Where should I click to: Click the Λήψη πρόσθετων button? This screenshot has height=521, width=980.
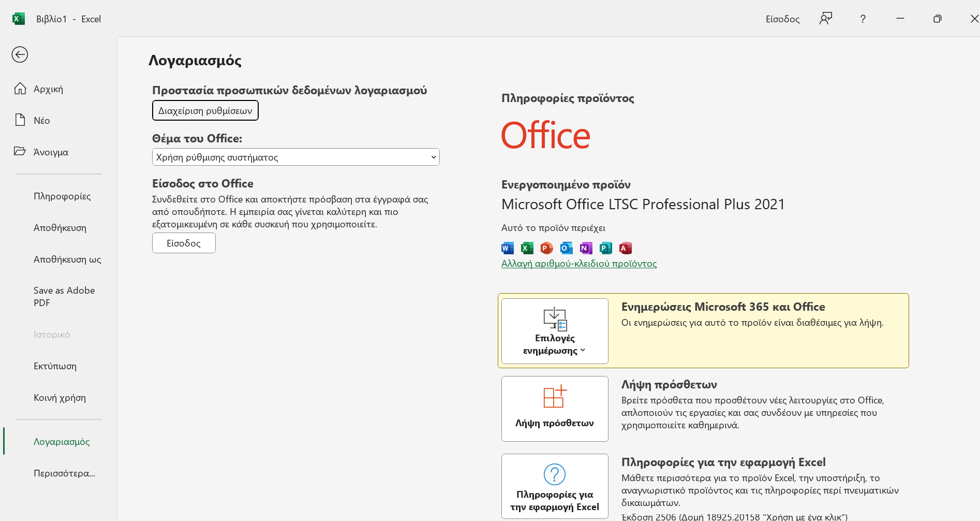(555, 409)
